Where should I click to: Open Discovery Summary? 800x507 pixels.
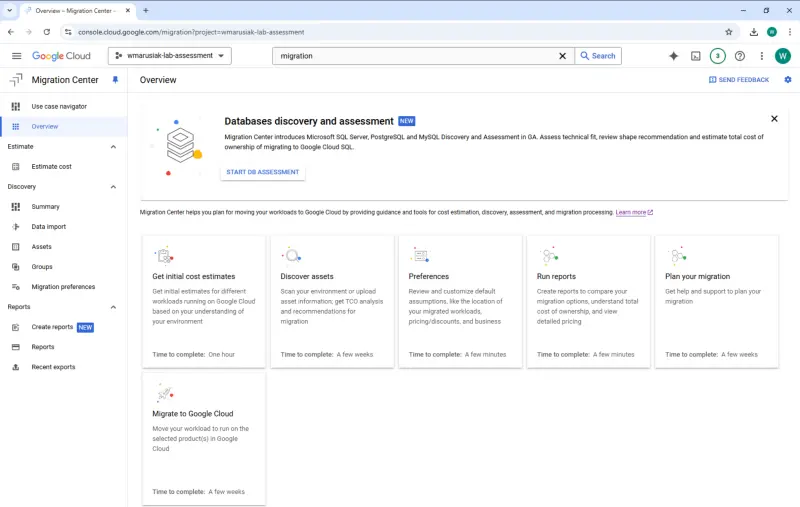pyautogui.click(x=64, y=207)
